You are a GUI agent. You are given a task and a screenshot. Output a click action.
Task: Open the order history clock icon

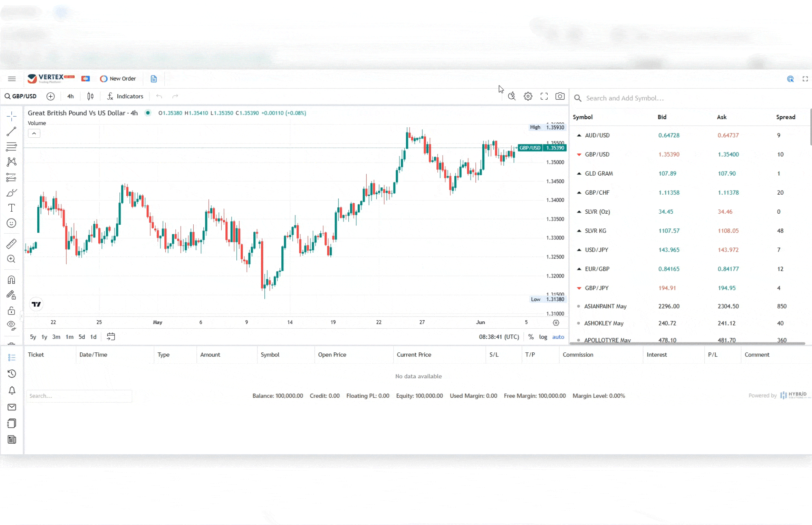pyautogui.click(x=12, y=374)
